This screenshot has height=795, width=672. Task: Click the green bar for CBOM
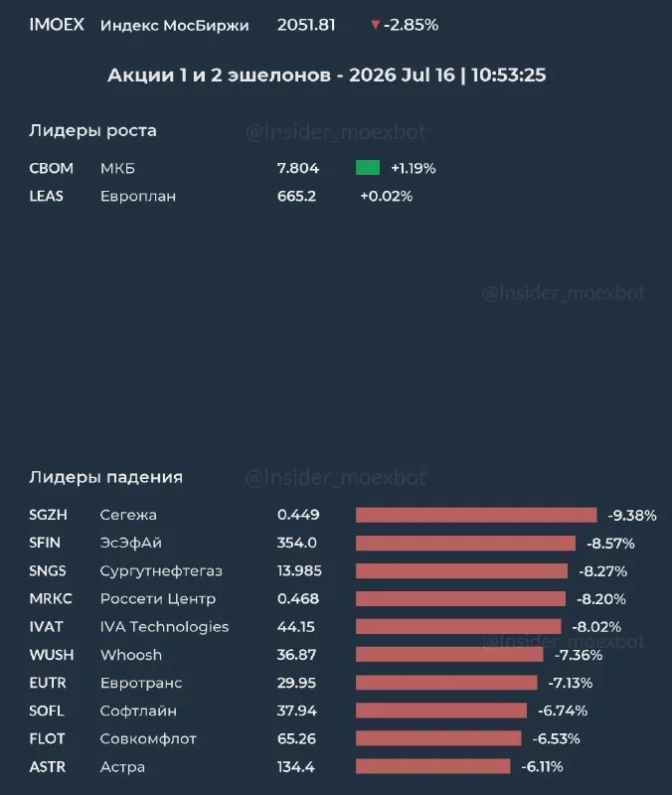[368, 168]
